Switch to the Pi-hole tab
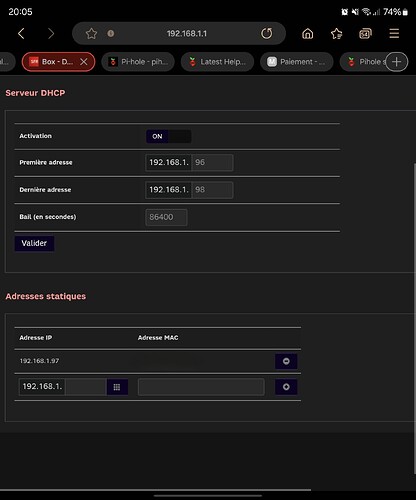The image size is (416, 500). click(x=138, y=62)
